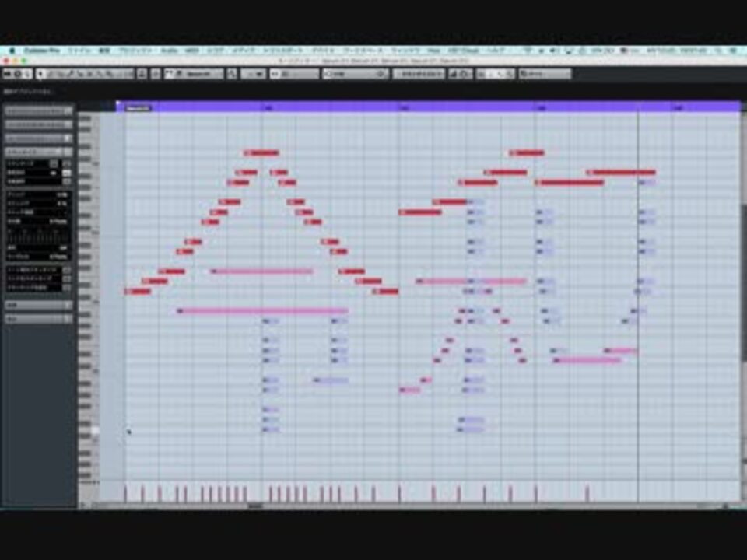The height and width of the screenshot is (560, 747).
Task: Select the longest pink sustained note
Action: (x=262, y=311)
